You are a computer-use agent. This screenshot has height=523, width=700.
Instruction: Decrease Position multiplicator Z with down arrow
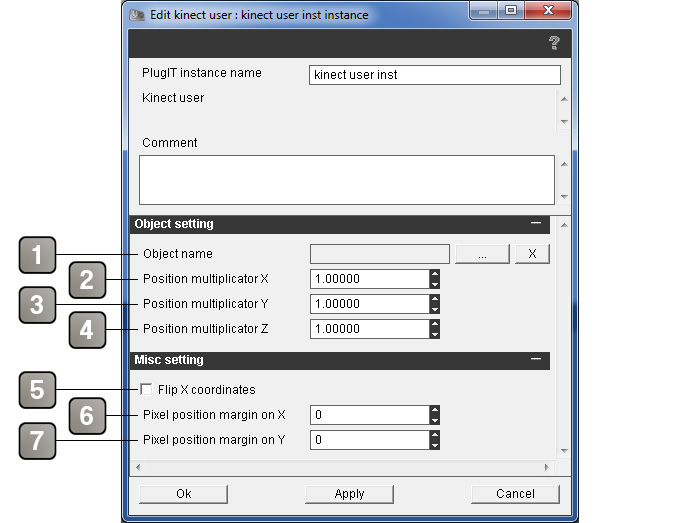click(x=435, y=334)
